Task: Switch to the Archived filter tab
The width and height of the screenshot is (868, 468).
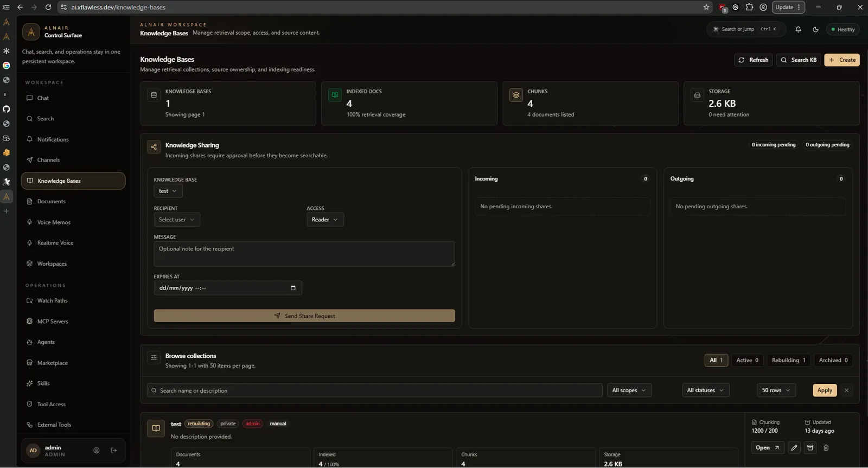Action: click(x=833, y=360)
